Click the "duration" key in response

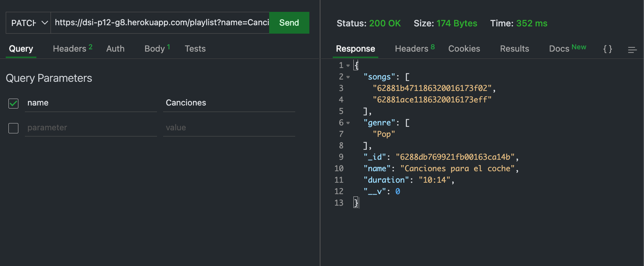[386, 180]
